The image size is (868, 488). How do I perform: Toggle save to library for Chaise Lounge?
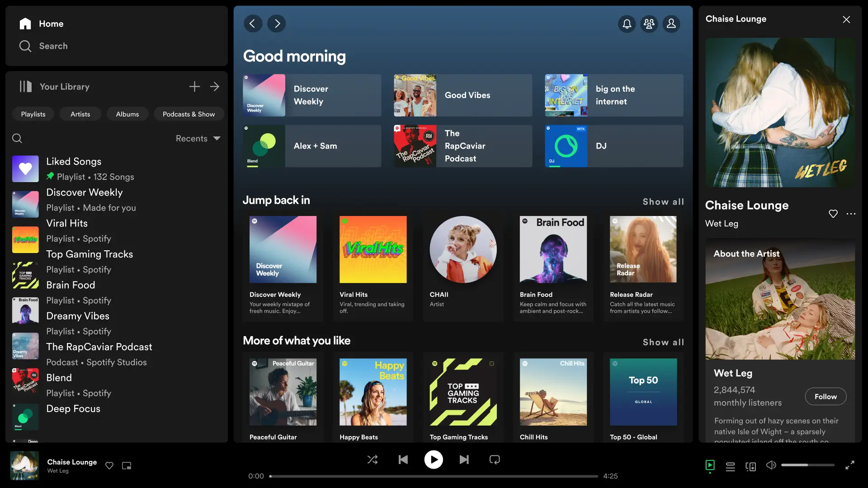click(108, 465)
